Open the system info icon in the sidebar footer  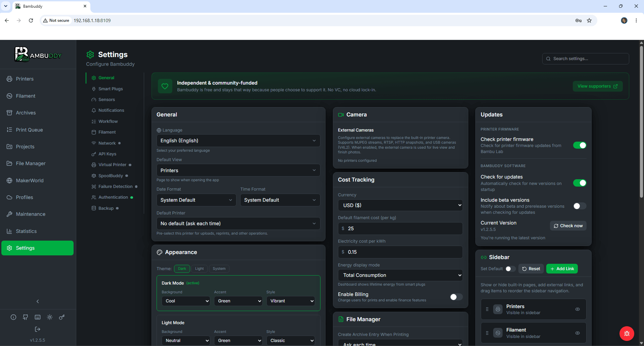(x=13, y=317)
